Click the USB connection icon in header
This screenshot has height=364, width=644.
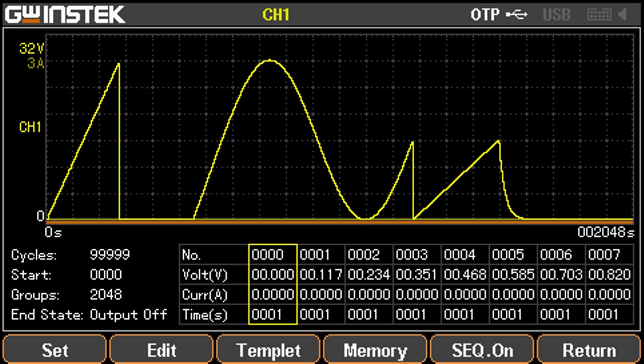(516, 14)
